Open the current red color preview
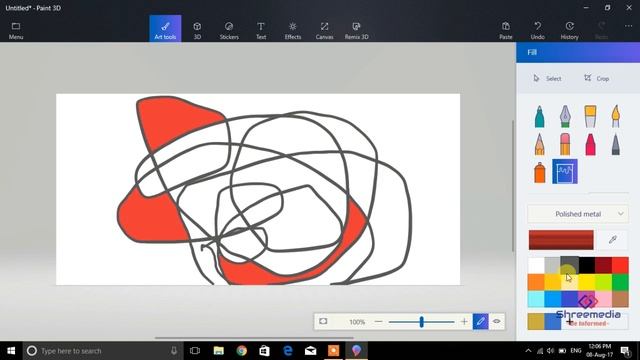Viewport: 640px width, 360px height. tap(561, 240)
